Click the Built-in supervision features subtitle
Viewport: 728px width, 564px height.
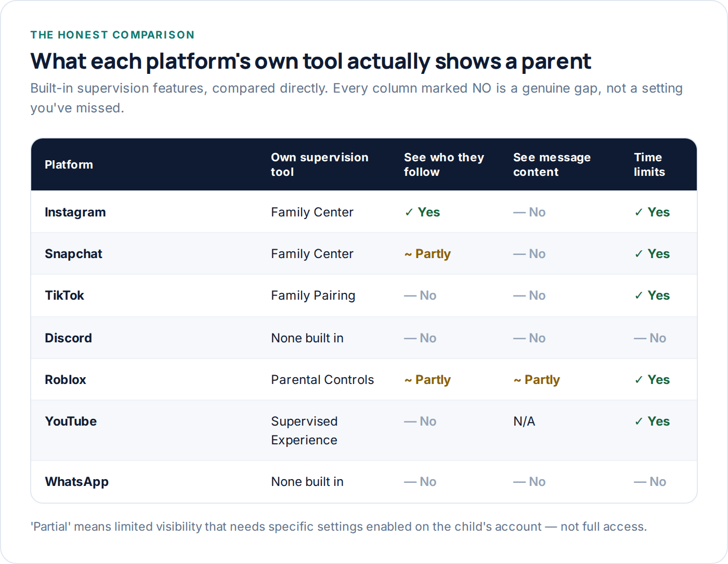pos(356,98)
